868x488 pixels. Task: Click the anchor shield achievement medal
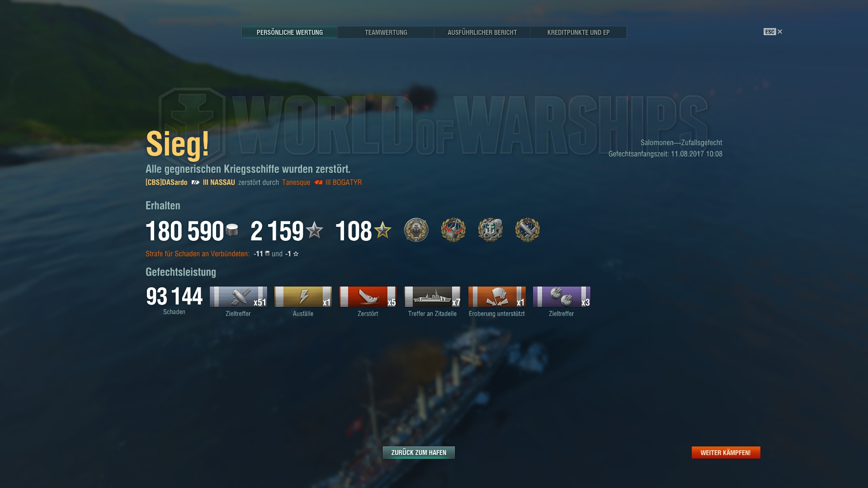(x=490, y=230)
